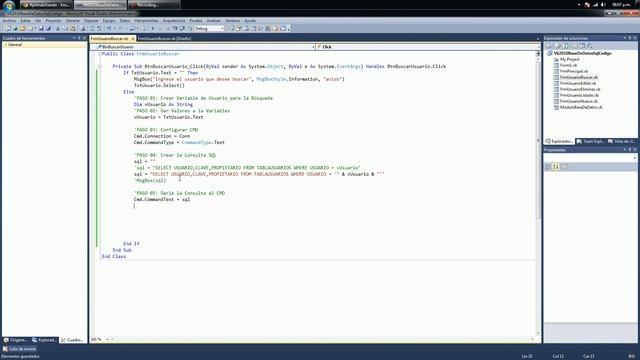
Task: Click the 'MsgBox(sql) commented line
Action: coord(150,180)
